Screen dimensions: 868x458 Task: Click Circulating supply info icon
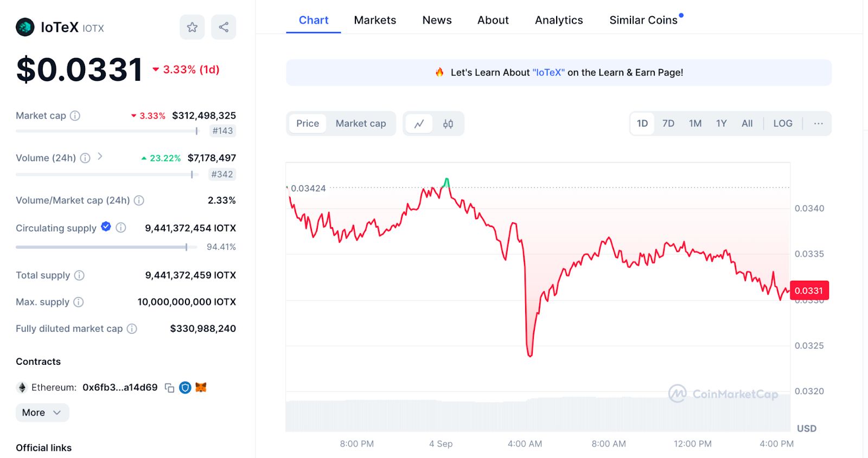click(x=121, y=228)
